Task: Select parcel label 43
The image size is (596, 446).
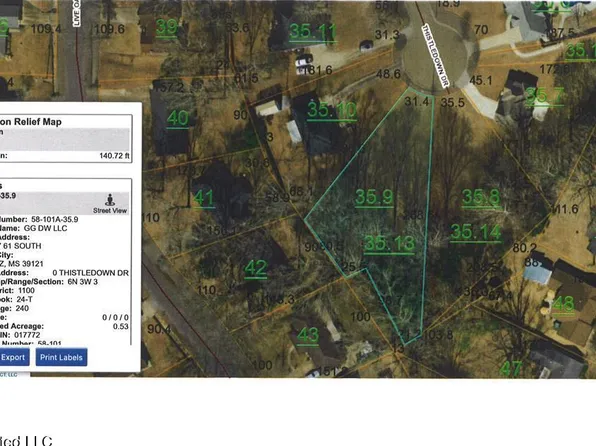Action: tap(308, 335)
